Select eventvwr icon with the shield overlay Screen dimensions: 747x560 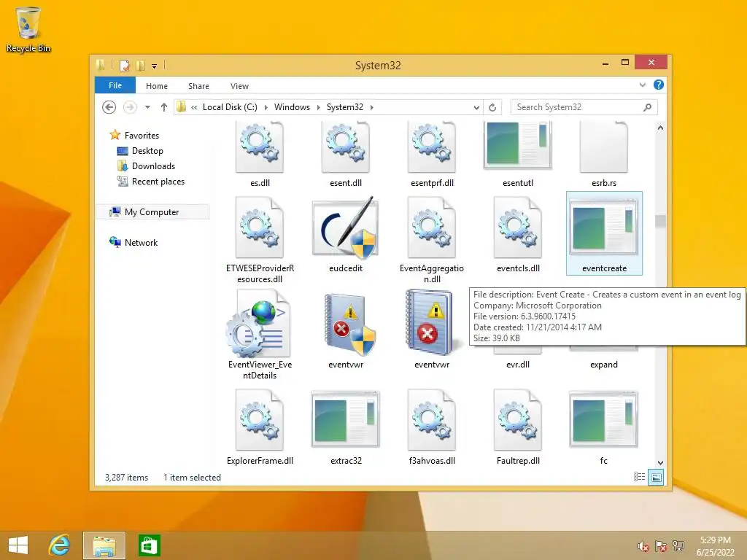coord(349,324)
